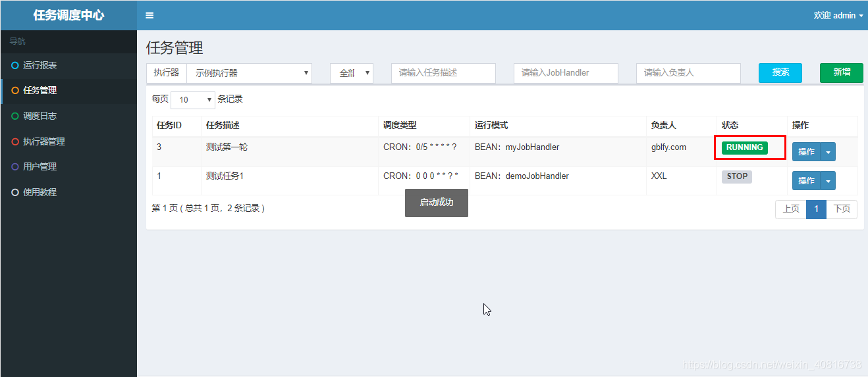Click the STOP status badge

coord(737,176)
